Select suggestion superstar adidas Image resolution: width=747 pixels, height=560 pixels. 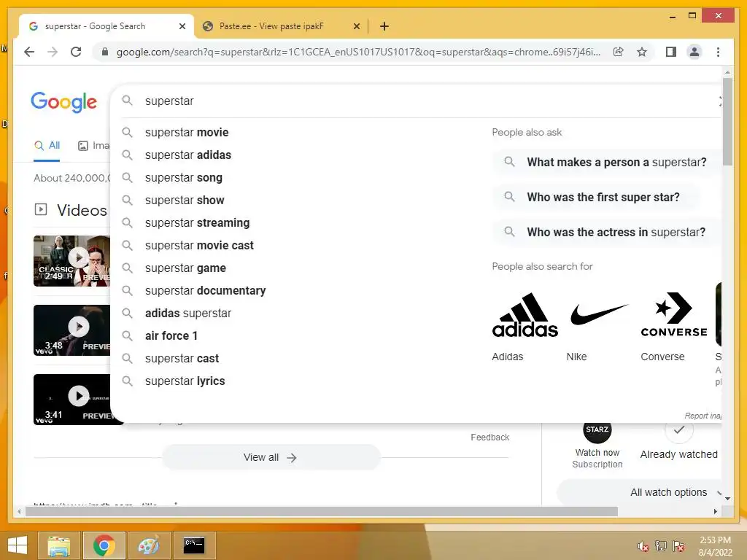188,155
